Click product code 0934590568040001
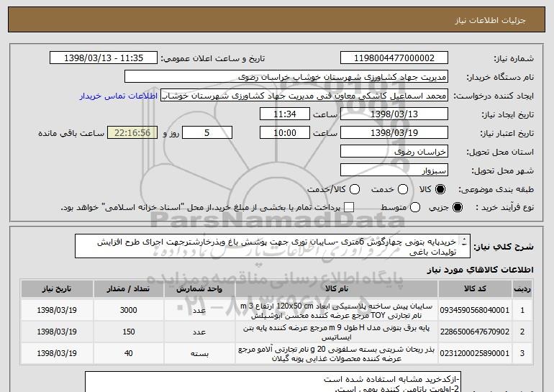This screenshot has height=392, width=554. 475,311
